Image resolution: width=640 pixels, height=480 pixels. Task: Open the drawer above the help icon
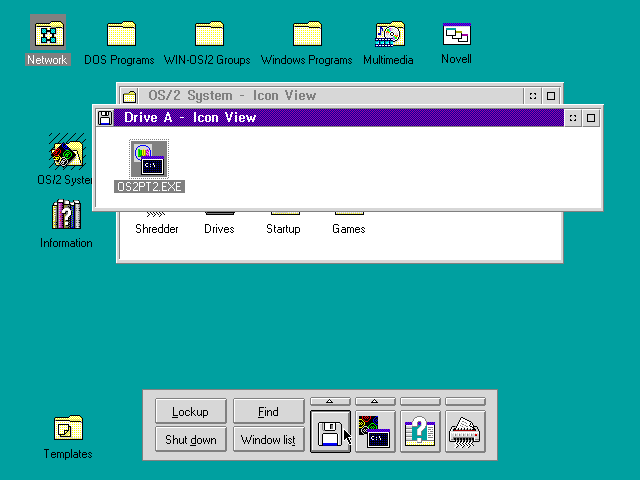(420, 402)
